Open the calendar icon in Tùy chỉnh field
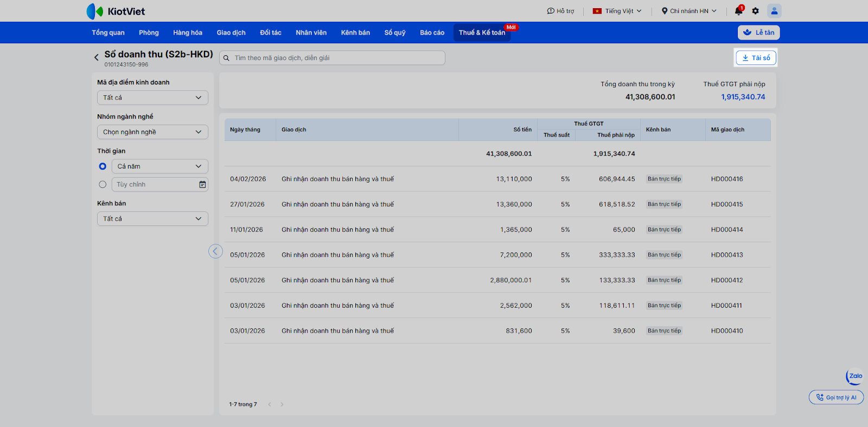 [202, 185]
